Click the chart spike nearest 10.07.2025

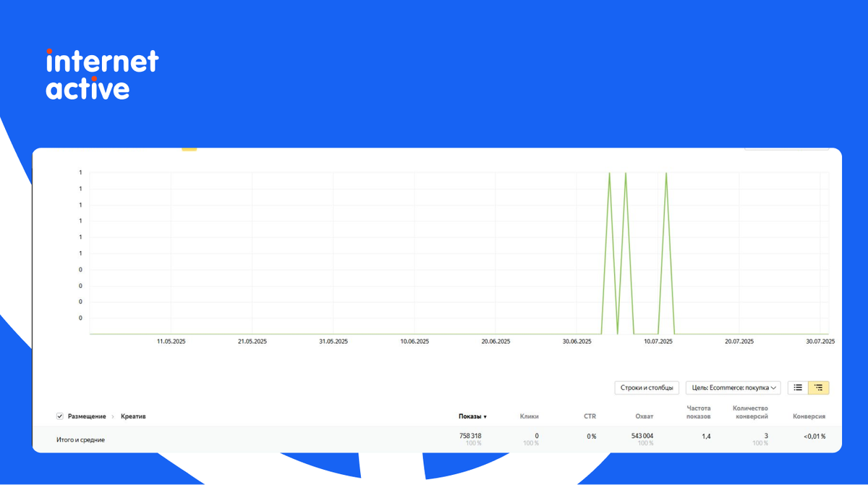point(666,175)
